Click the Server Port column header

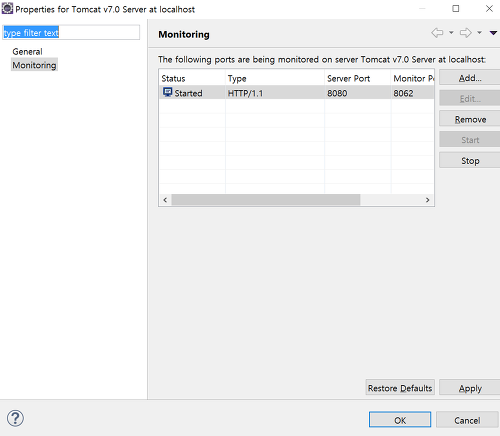pyautogui.click(x=358, y=78)
